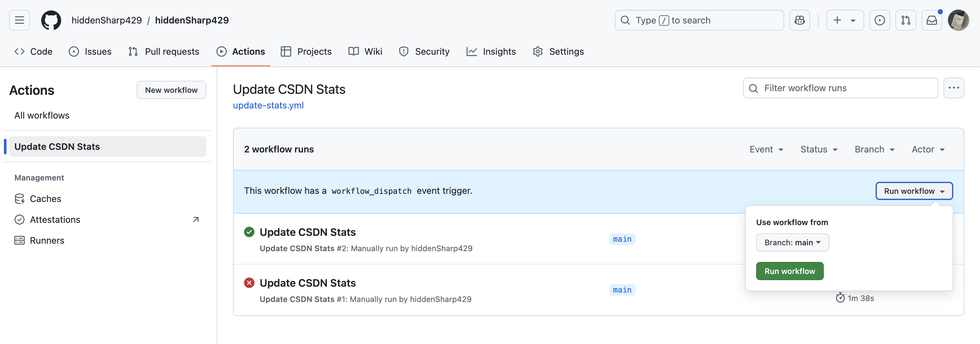Select the Actions tab
The height and width of the screenshot is (344, 980).
tap(241, 51)
